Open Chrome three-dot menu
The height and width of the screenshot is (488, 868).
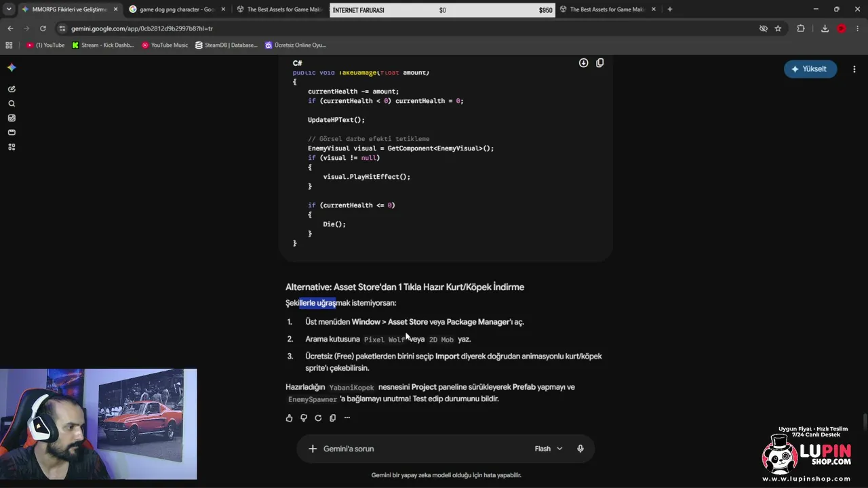tap(859, 28)
